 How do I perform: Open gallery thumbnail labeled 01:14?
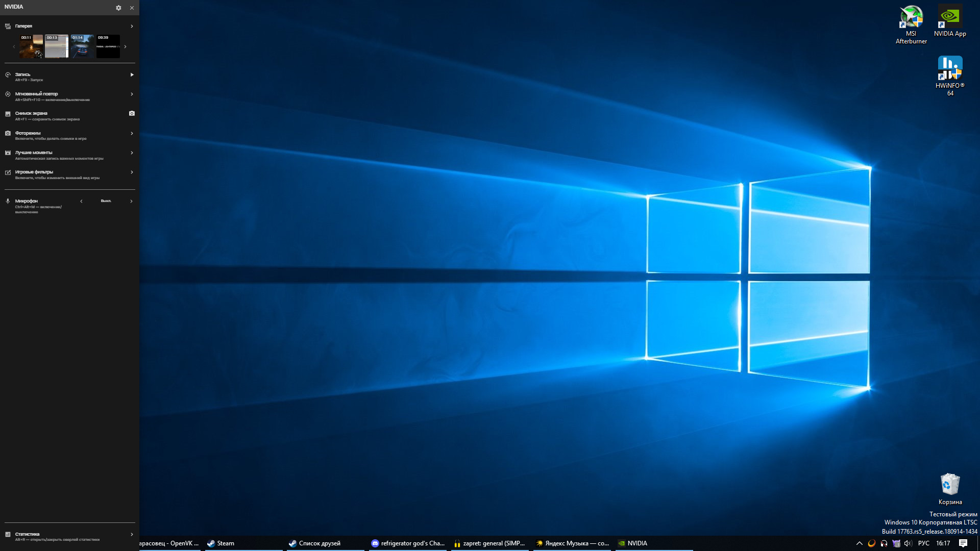point(83,46)
